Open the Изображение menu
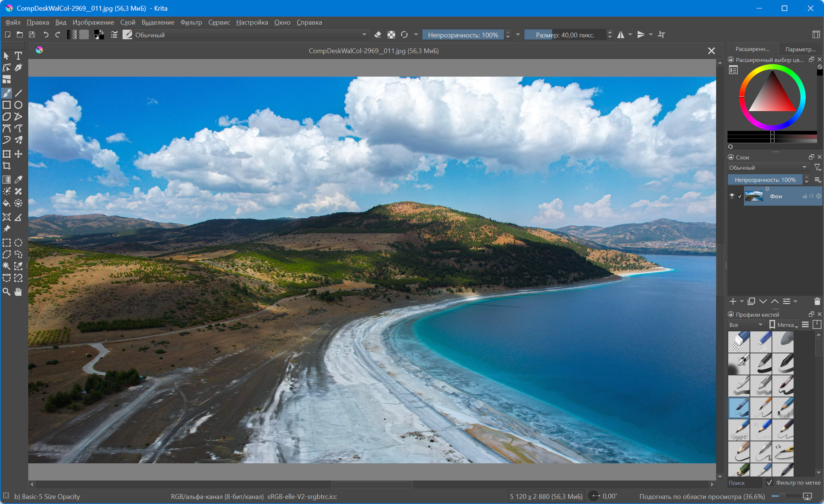Screen dimensions: 824x504 pyautogui.click(x=93, y=22)
